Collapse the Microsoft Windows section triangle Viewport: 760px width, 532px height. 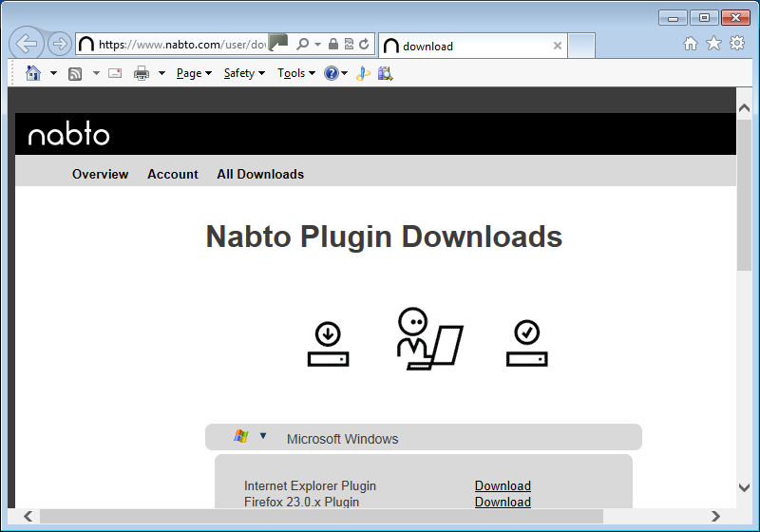click(x=263, y=436)
